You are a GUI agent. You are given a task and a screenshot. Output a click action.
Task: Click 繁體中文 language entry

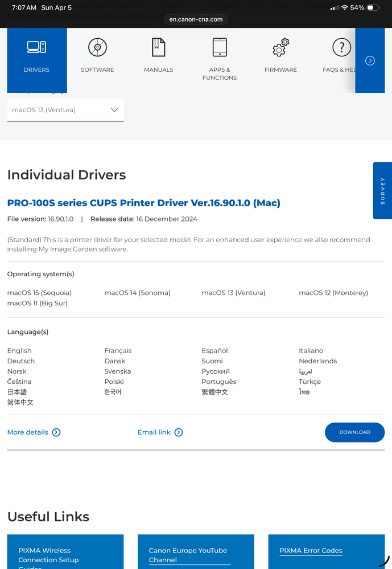coord(214,392)
